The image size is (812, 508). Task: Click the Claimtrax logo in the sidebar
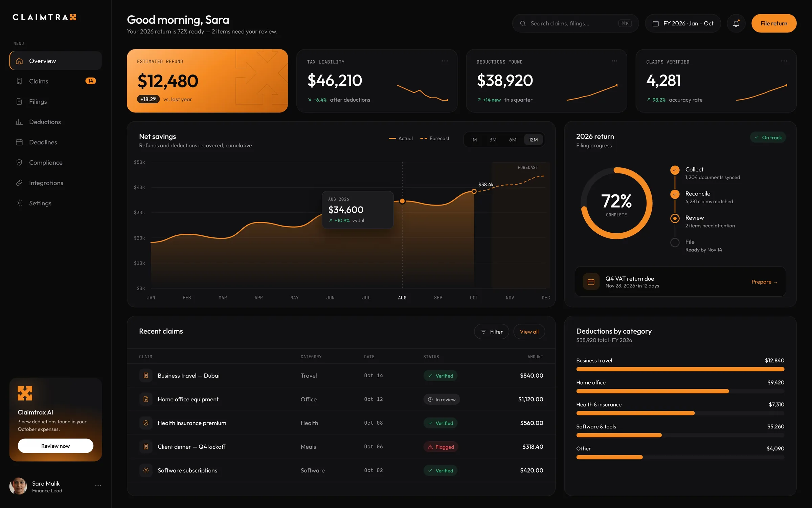click(x=44, y=17)
